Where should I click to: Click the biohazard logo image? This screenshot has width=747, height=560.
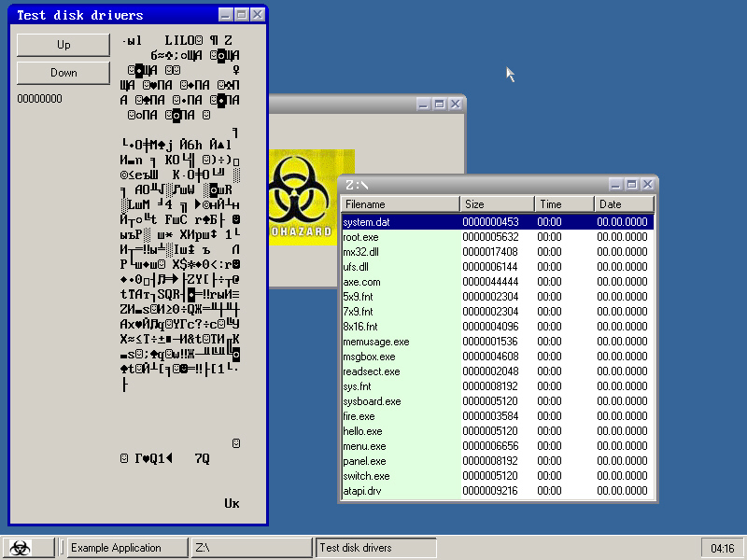click(x=303, y=197)
